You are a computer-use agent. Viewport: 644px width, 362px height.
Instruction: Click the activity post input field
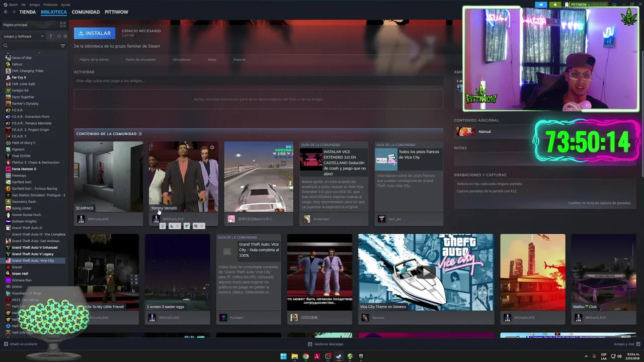coord(259,80)
